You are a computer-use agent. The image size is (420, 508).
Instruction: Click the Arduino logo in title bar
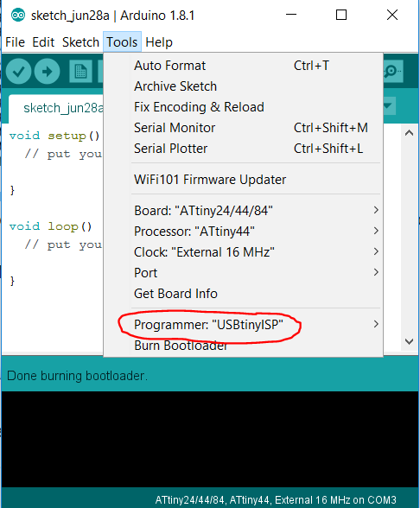(x=18, y=15)
